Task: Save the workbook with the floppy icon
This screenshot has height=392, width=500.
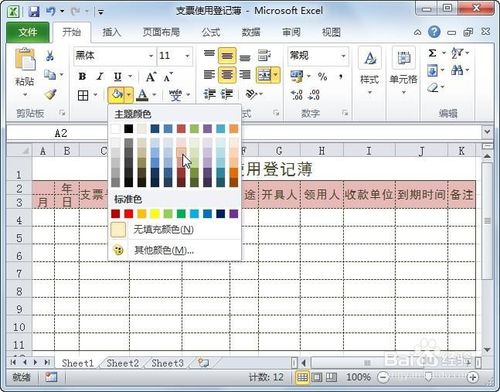Action: point(34,12)
